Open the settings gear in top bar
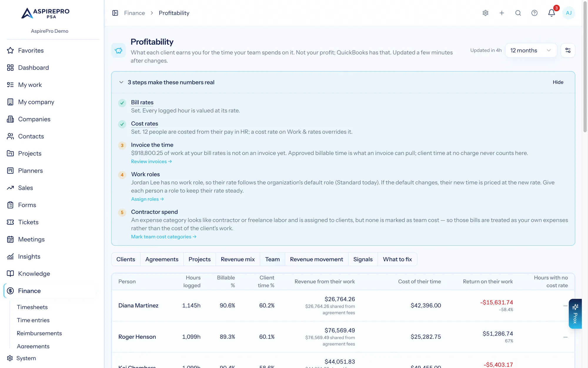This screenshot has height=368, width=588. (485, 13)
